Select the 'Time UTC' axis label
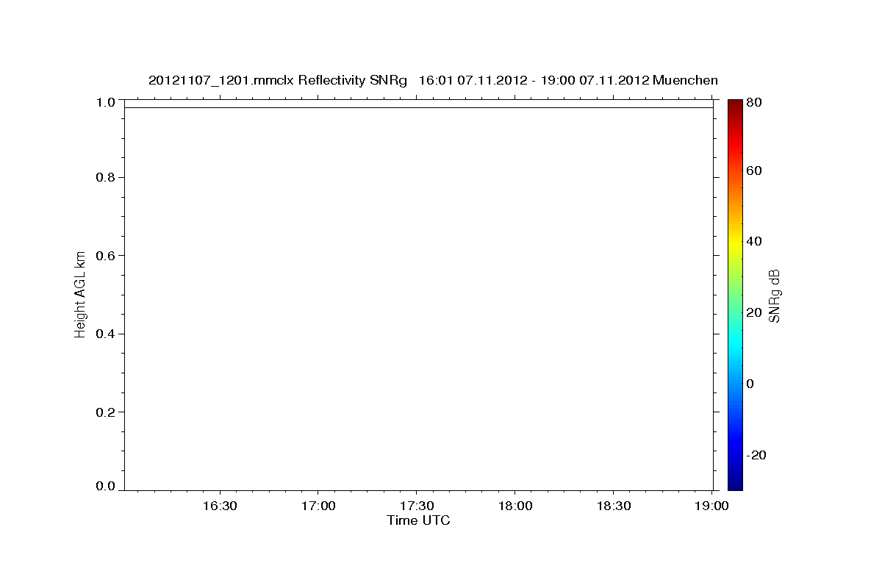 (418, 520)
